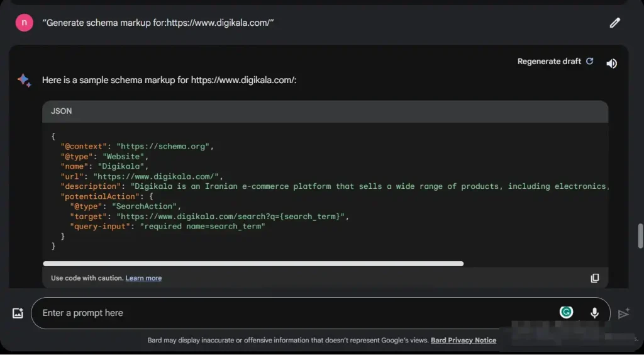
Task: Click the "url" line in code
Action: tap(142, 176)
